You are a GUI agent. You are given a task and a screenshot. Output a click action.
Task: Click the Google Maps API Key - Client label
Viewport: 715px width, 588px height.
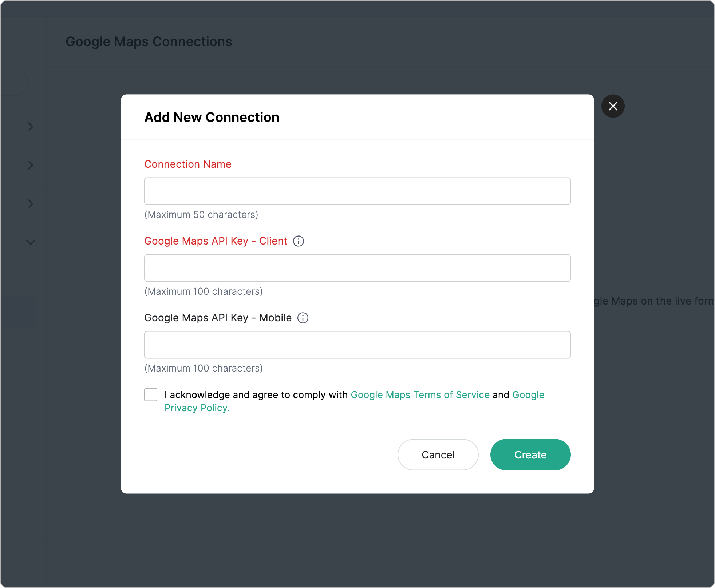pyautogui.click(x=216, y=241)
